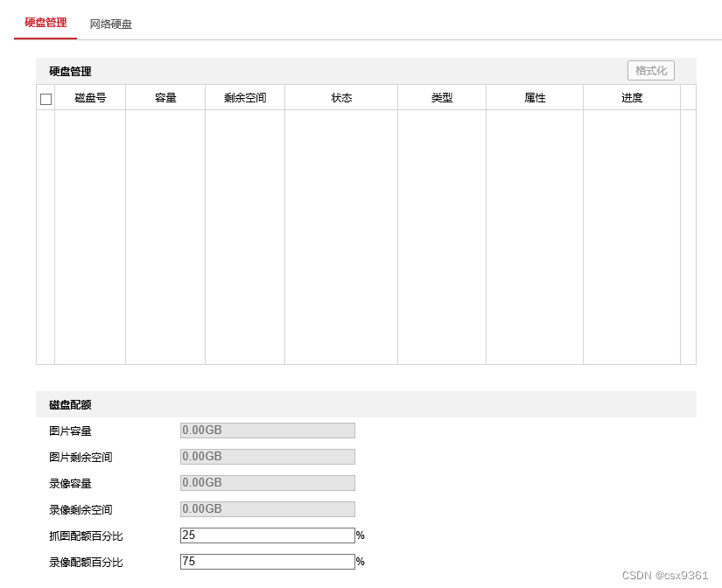Screen dimensions: 722x588
Task: Click the 录像剩余空间 field
Action: pos(268,509)
